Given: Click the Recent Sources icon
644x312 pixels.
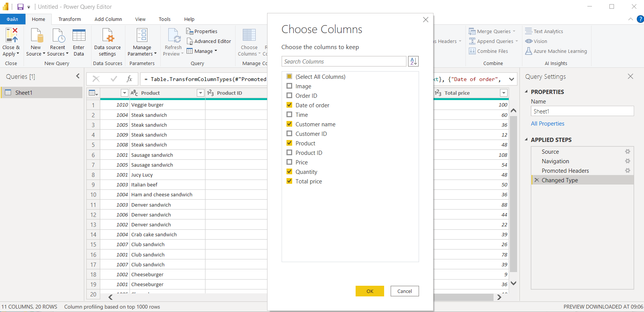Looking at the screenshot, I should click(x=58, y=35).
